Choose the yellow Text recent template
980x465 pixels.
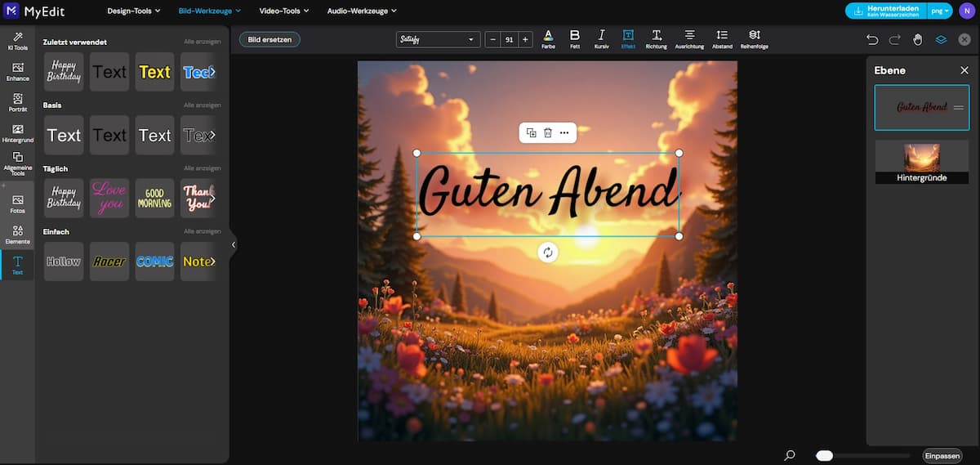154,72
